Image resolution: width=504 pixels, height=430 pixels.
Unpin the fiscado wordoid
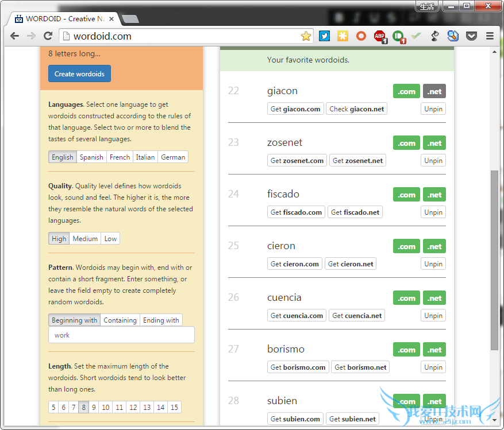point(433,212)
